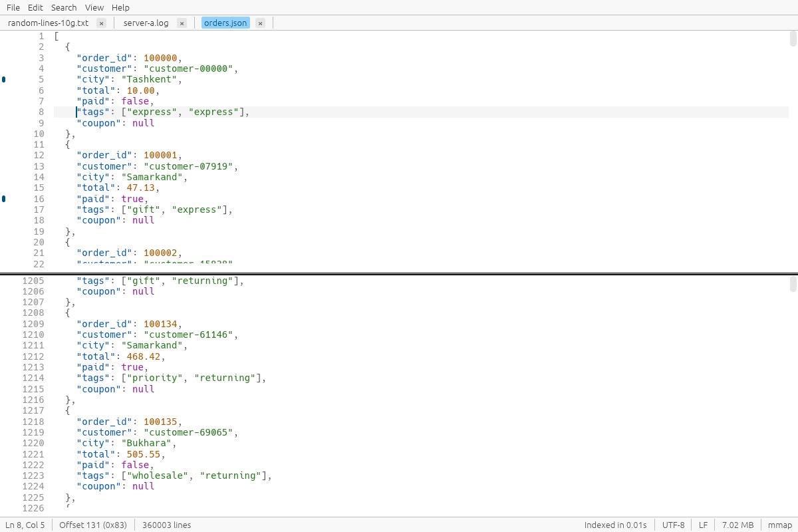Close the server-a.log tab
The image size is (798, 532).
(182, 23)
